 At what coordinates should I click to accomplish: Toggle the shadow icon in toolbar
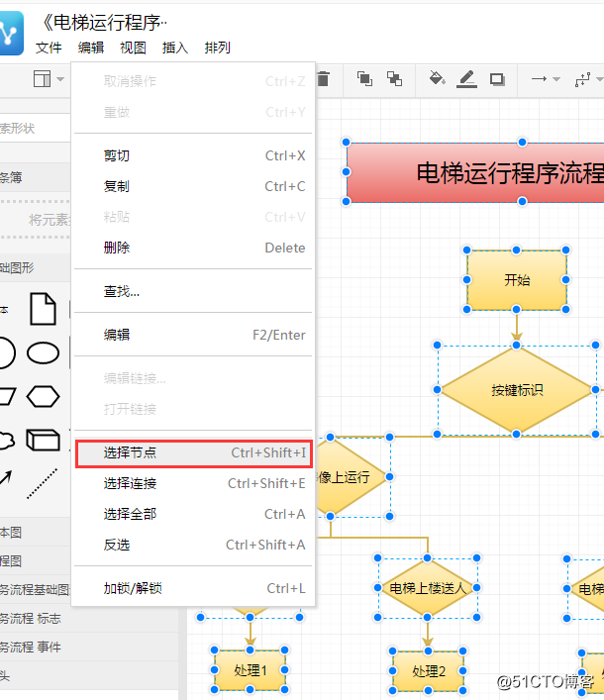point(497,79)
